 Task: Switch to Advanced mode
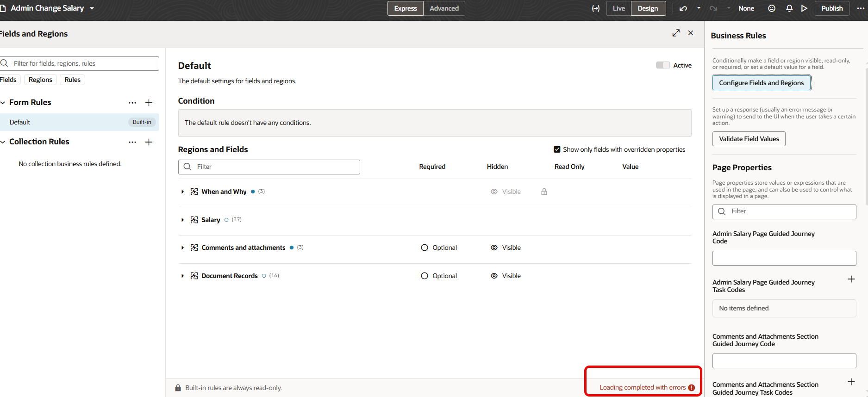tap(444, 8)
